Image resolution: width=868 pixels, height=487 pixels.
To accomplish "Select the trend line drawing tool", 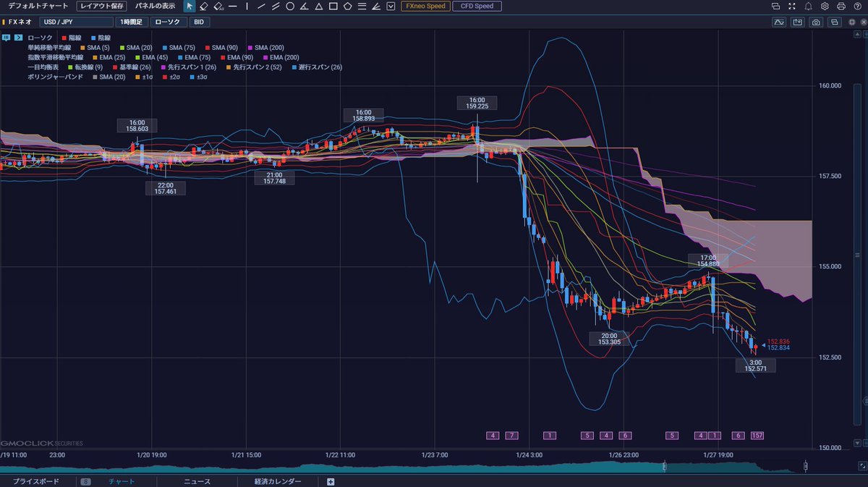I will pyautogui.click(x=261, y=6).
